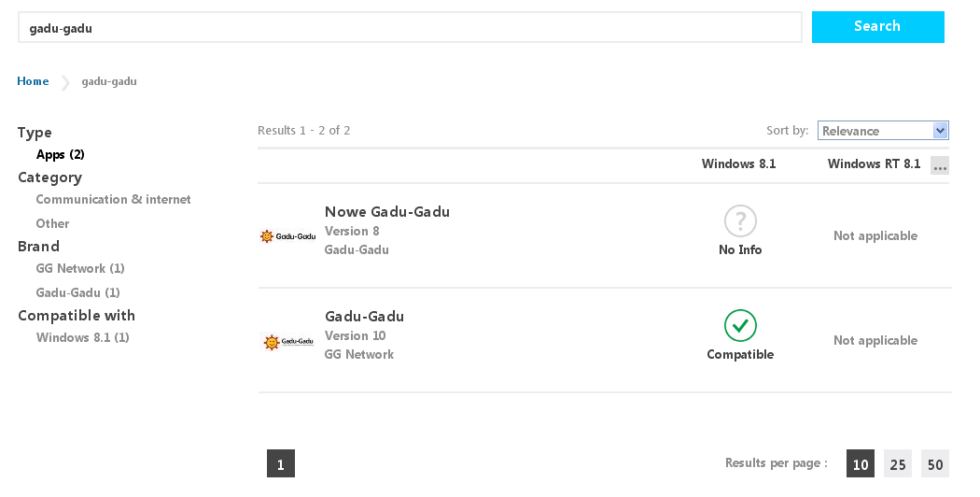Screen dimensions: 980x497
Task: Open the more platforms ellipsis button
Action: 939,165
